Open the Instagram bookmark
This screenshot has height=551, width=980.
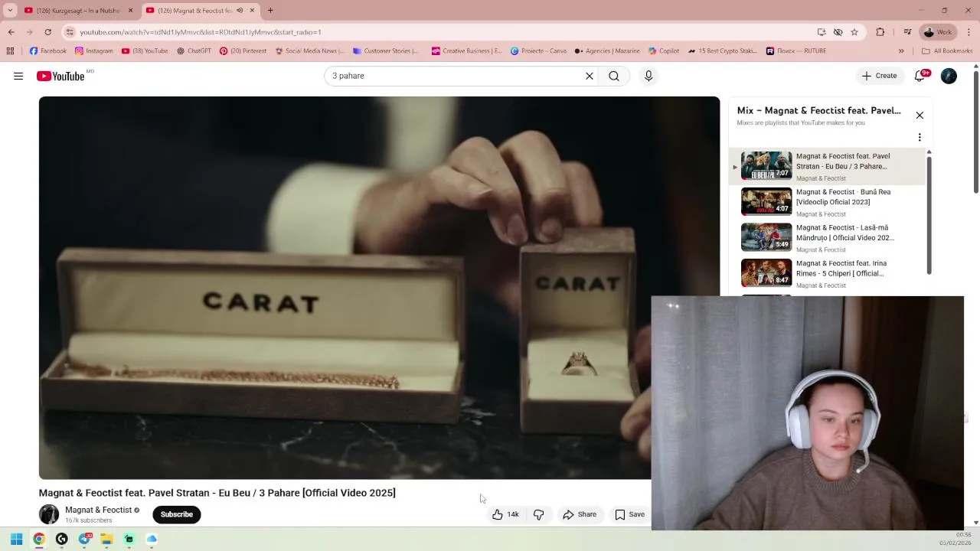pos(93,51)
